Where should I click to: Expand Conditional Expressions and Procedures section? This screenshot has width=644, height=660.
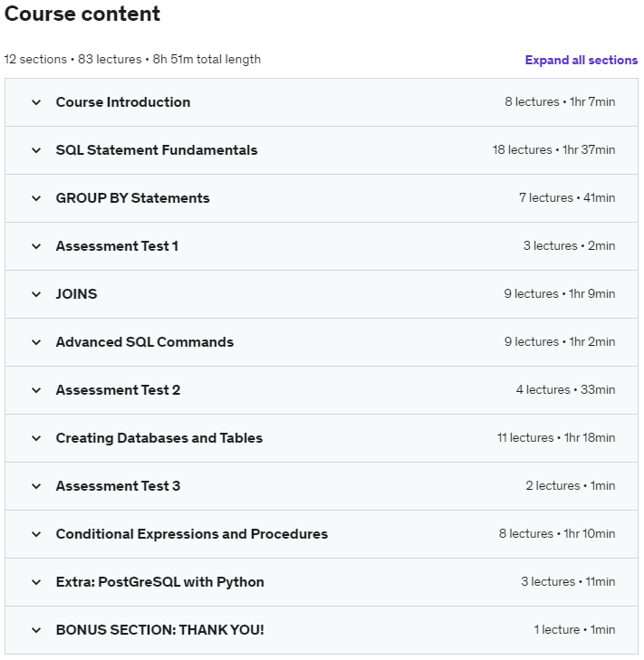tap(36, 534)
